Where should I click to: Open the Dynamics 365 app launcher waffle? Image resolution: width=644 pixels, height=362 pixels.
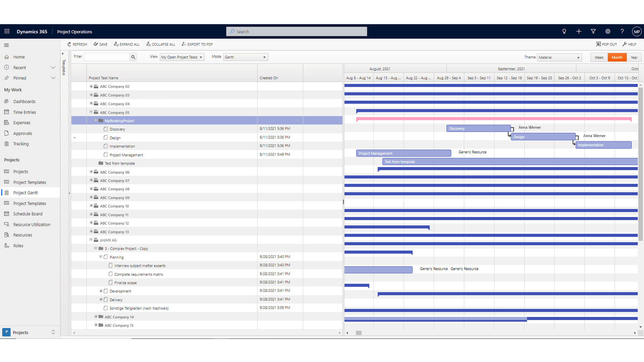click(x=7, y=31)
